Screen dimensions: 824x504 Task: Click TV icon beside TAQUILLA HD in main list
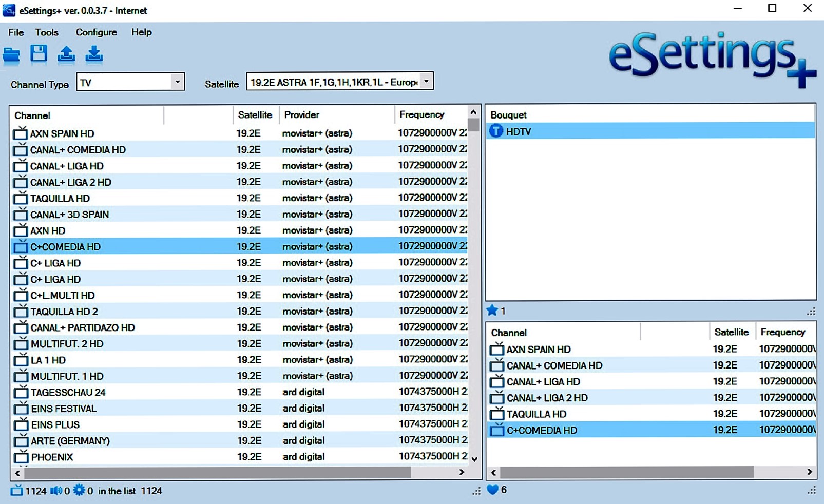[x=20, y=199]
